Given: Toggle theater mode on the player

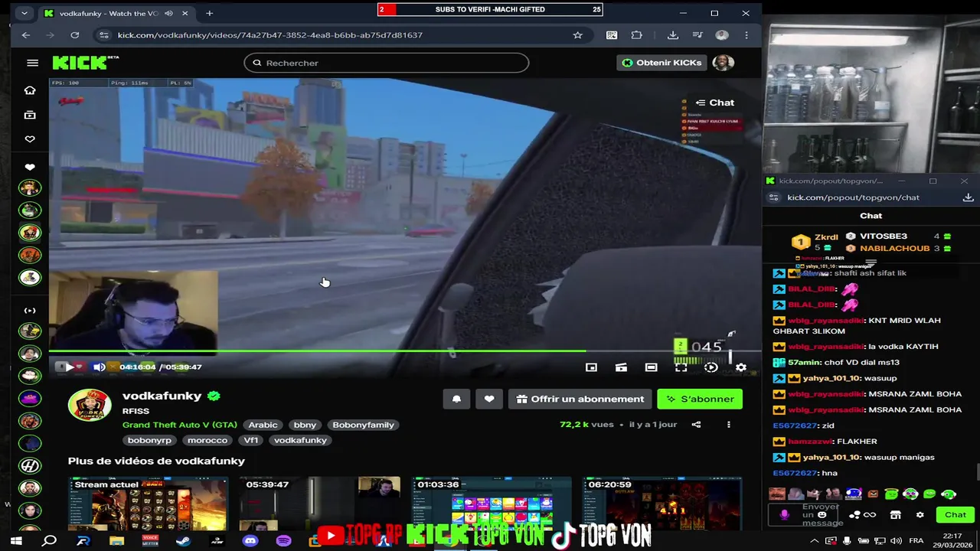Looking at the screenshot, I should point(651,367).
